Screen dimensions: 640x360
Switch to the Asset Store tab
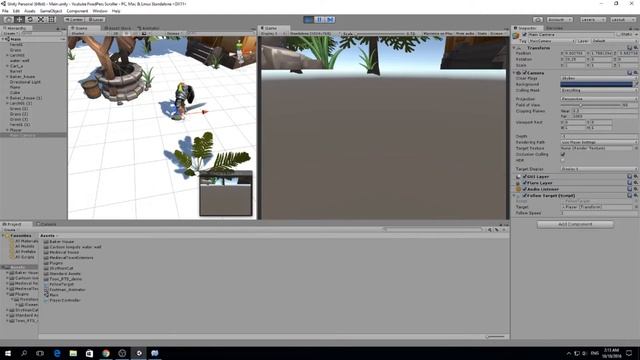tap(118, 28)
